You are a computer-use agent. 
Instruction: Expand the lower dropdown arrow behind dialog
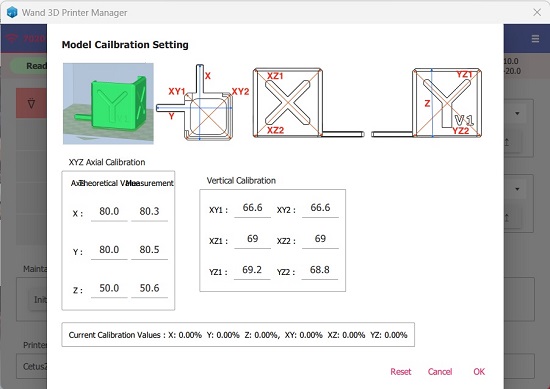517,189
